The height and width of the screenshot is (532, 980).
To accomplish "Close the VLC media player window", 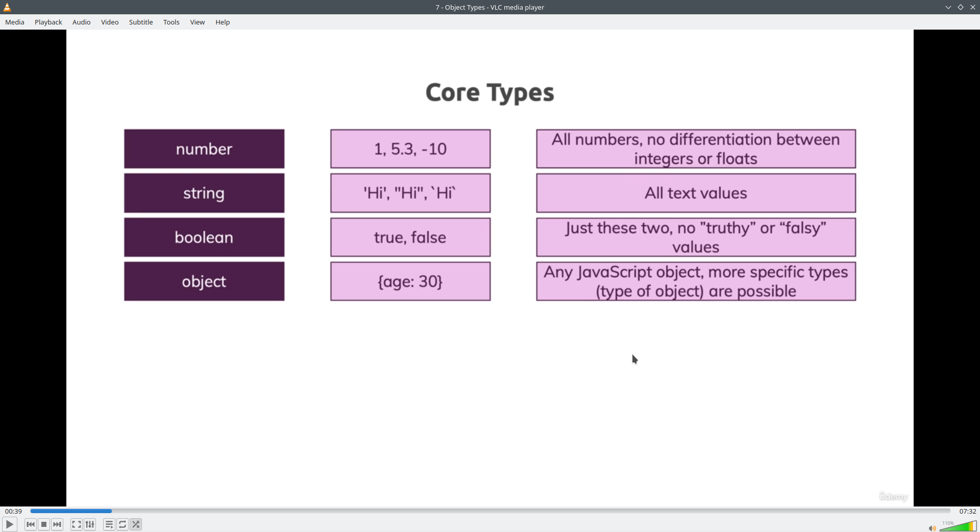I will 973,7.
